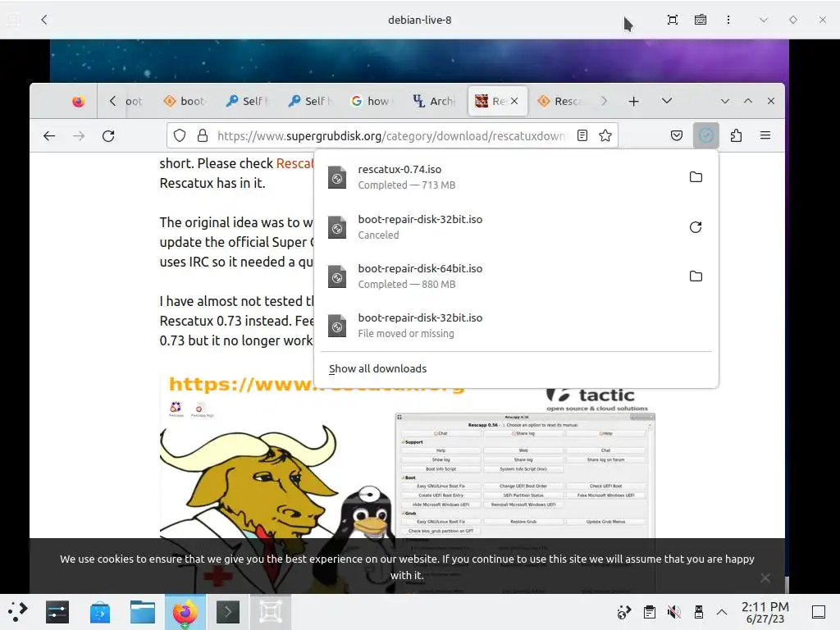Open KDE application launcher
The height and width of the screenshot is (630, 840).
(x=18, y=612)
